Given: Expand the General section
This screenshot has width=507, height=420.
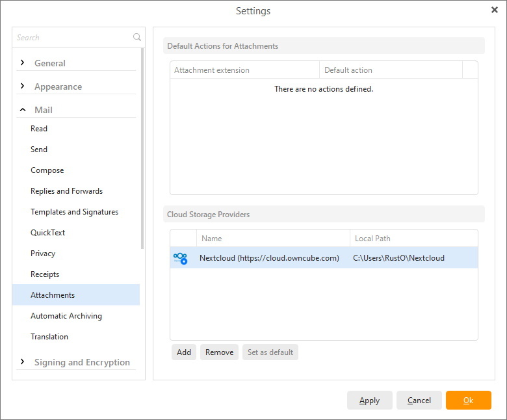Looking at the screenshot, I should click(x=23, y=63).
